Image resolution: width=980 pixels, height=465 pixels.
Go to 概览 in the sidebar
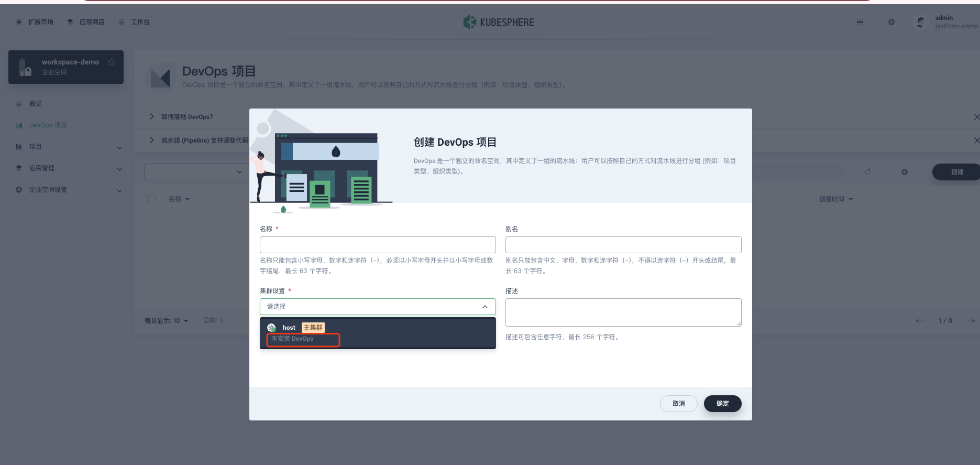point(36,104)
